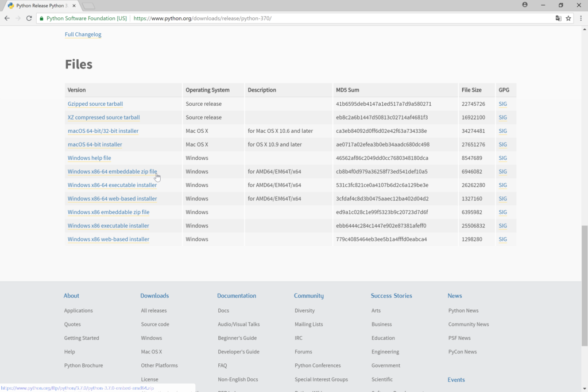Download Windows x86-64 embeddable zip file
The image size is (588, 392).
click(113, 171)
